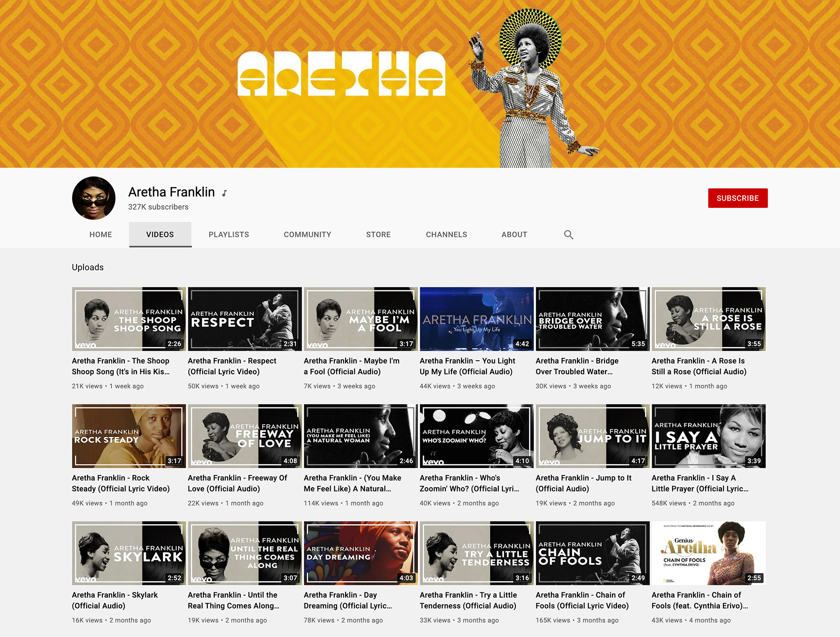Open the Day Dreaming video thumbnail
The image size is (840, 637).
pos(360,553)
